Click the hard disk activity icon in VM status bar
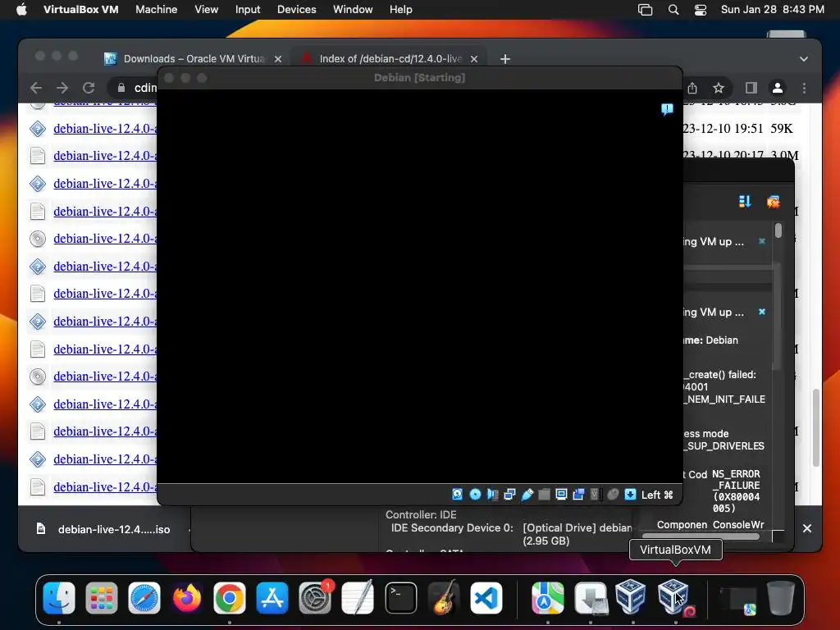 457,495
